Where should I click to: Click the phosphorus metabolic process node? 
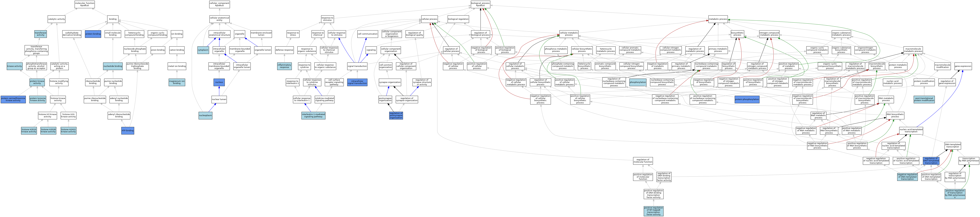pyautogui.click(x=556, y=50)
